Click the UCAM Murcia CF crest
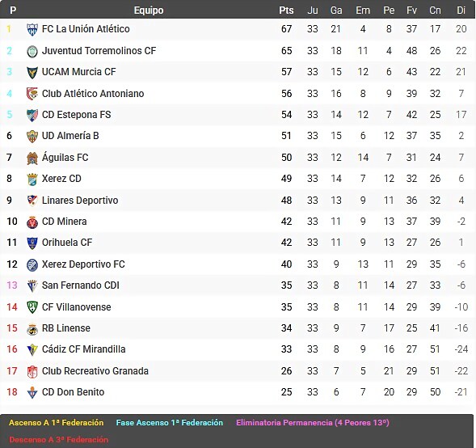476x448 pixels. tap(32, 72)
